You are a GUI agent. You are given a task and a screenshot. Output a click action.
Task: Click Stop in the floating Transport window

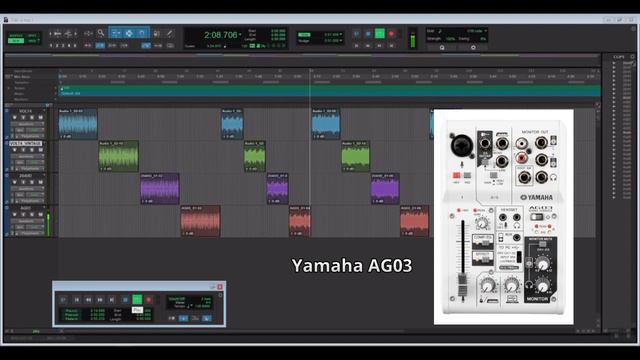125,300
